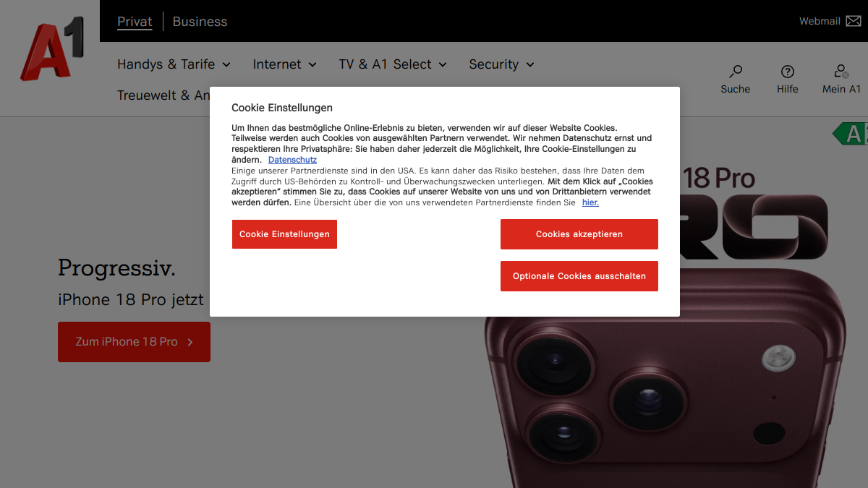Switch to the Privat tab
This screenshot has height=488, width=868.
point(135,21)
